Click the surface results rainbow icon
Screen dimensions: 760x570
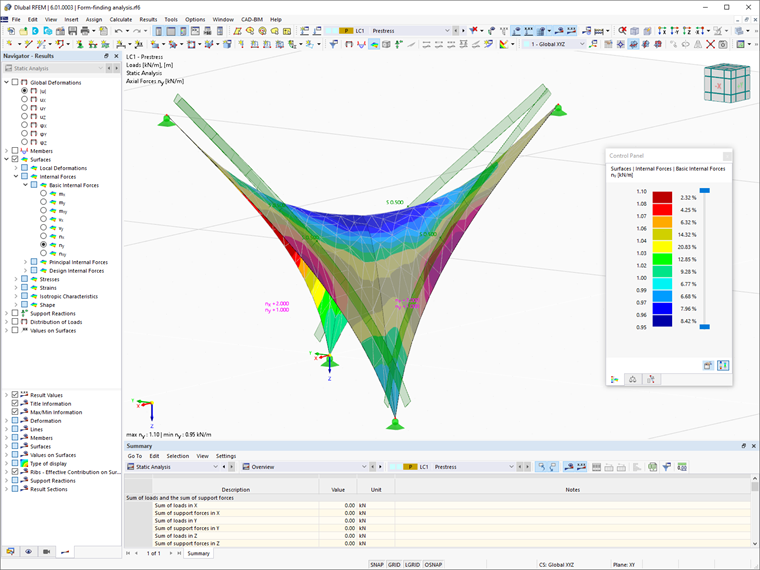pyautogui.click(x=374, y=45)
